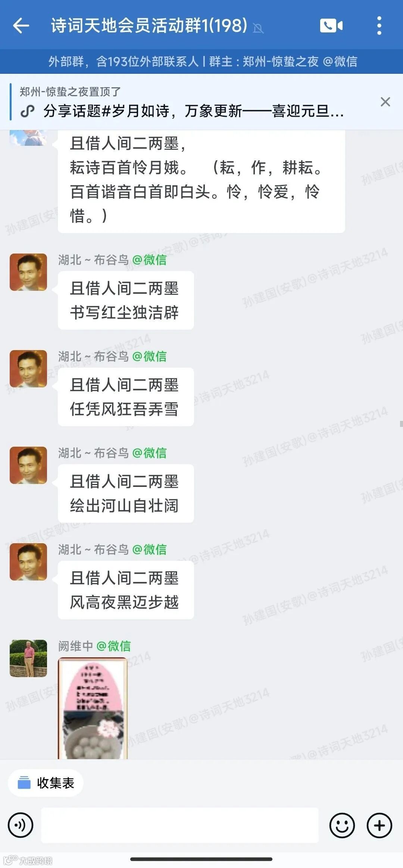Switch to voice input mode
The width and height of the screenshot is (403, 868).
tap(20, 825)
